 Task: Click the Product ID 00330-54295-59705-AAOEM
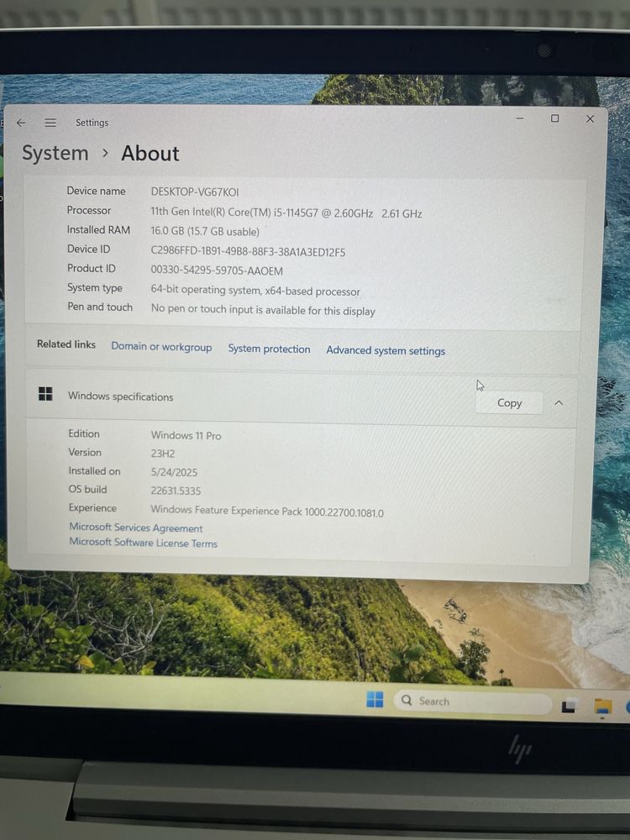click(x=217, y=270)
